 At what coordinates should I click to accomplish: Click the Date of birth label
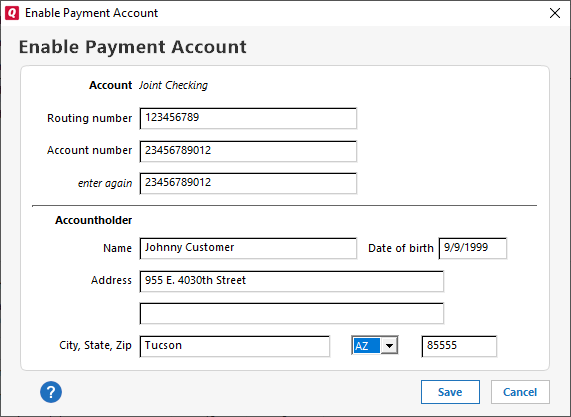coord(401,248)
